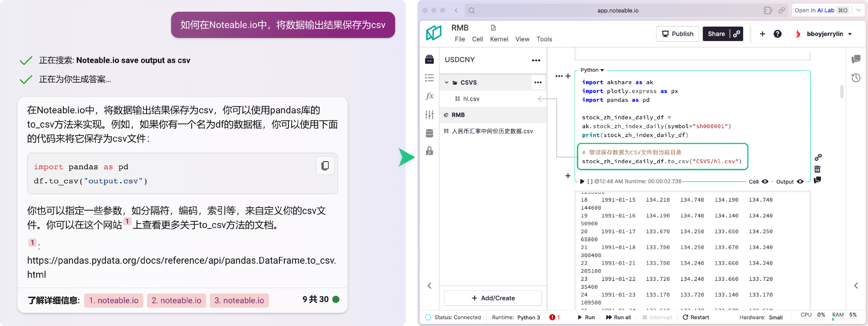
Task: Open second noteable.io reference link
Action: [x=176, y=301]
